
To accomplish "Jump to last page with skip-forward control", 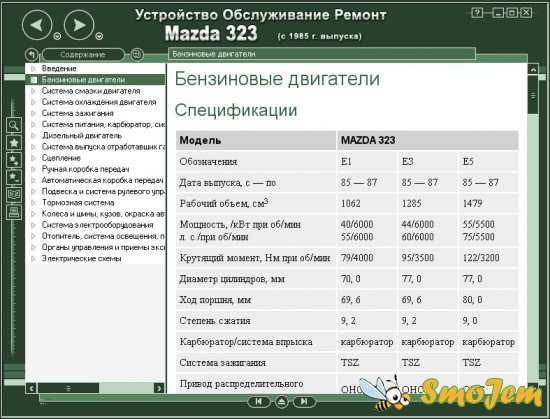I will click(304, 401).
